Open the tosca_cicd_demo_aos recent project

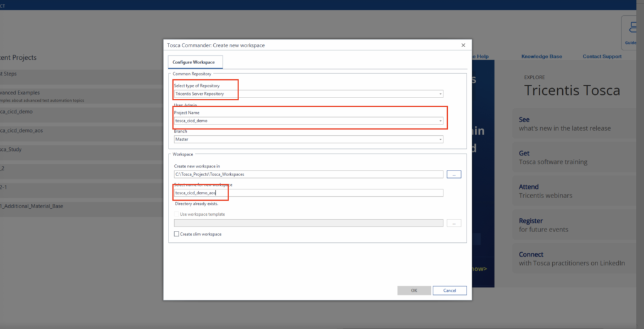82,133
